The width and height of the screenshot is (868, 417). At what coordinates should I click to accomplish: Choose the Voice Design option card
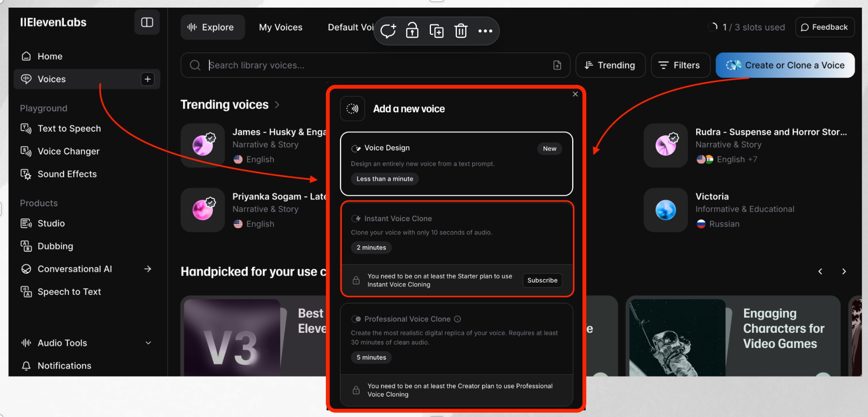click(456, 164)
